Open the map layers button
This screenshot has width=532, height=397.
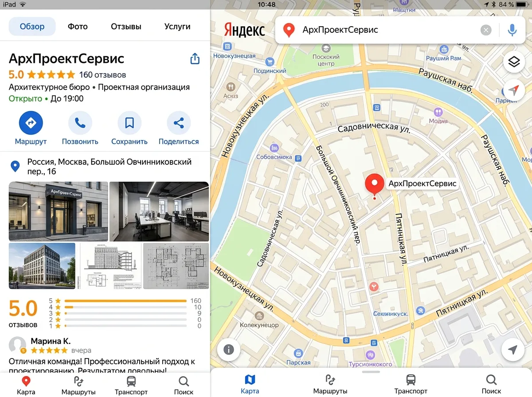pos(514,62)
